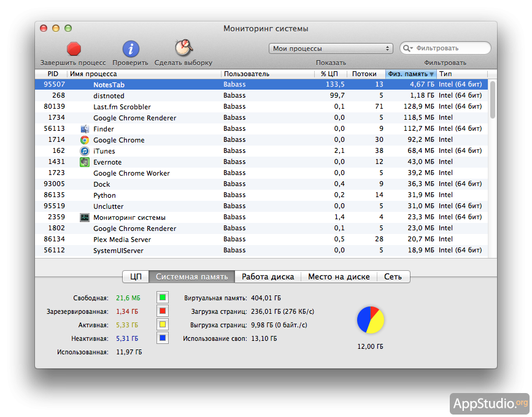Select the iTunes process icon
The width and height of the screenshot is (532, 417).
coord(85,151)
